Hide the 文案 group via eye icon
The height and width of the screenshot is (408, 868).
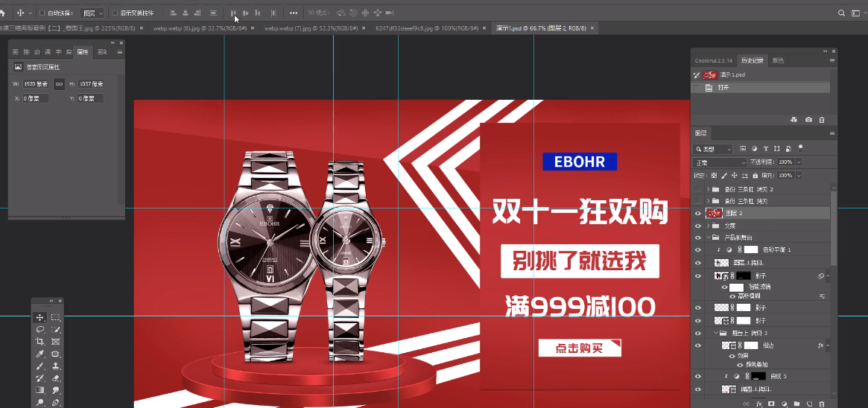(697, 226)
